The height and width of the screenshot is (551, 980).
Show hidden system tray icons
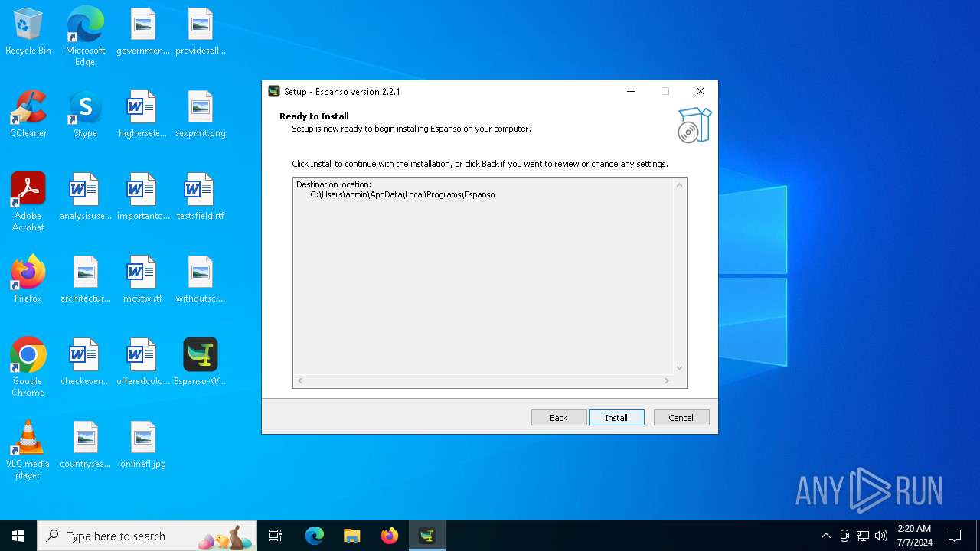825,536
